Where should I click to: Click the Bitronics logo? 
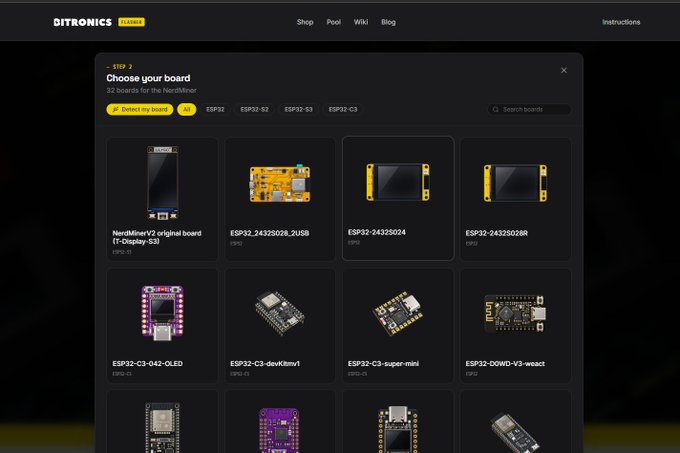82,22
